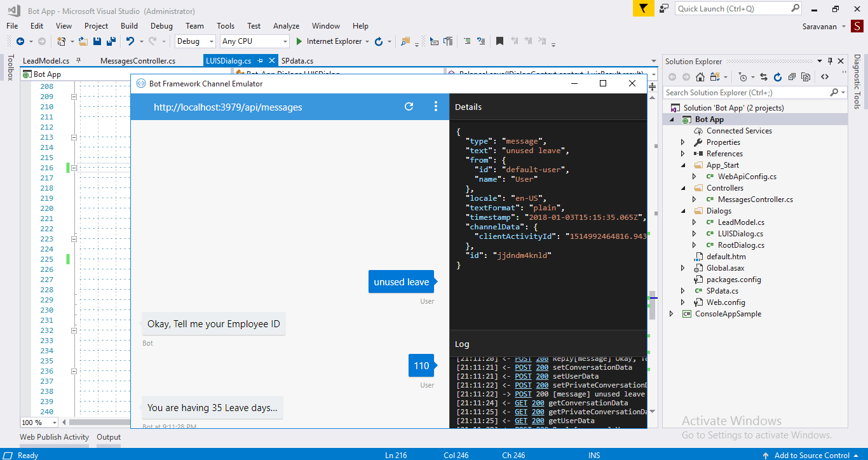Click Add to Source Control in status bar

[811, 455]
